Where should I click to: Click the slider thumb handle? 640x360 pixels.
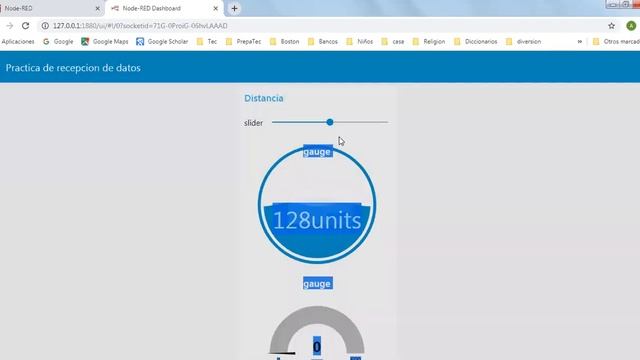330,122
